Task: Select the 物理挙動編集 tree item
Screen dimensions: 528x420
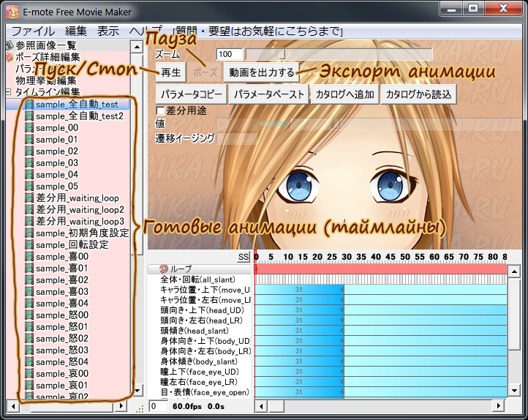Action: [46, 80]
